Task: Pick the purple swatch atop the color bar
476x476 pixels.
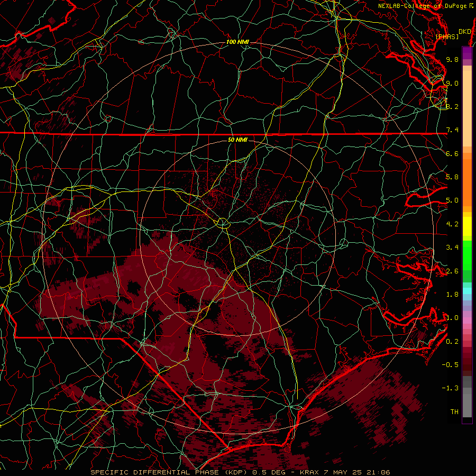Action: 467,53
